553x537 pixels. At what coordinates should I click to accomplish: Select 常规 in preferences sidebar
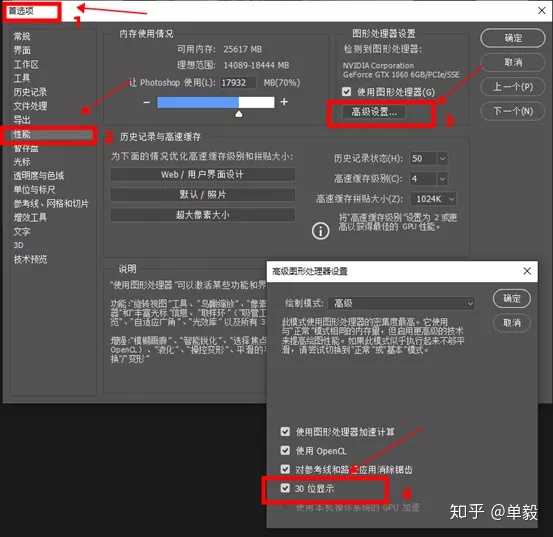click(22, 36)
